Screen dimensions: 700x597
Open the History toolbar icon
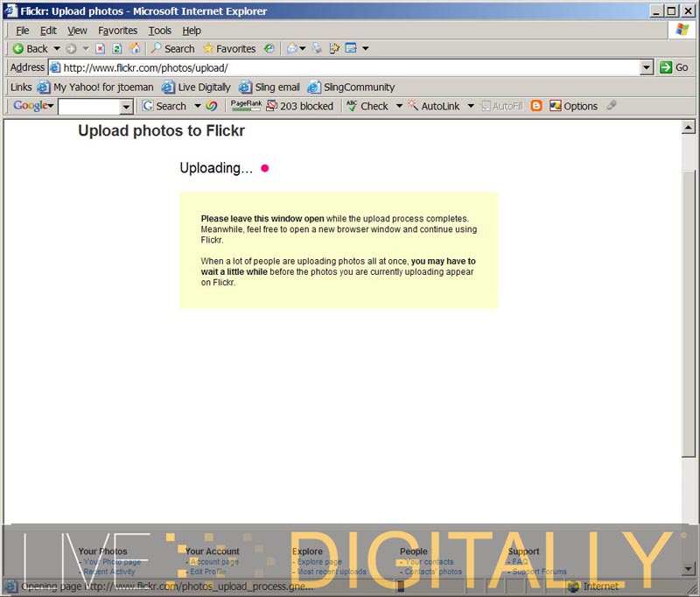coord(269,48)
